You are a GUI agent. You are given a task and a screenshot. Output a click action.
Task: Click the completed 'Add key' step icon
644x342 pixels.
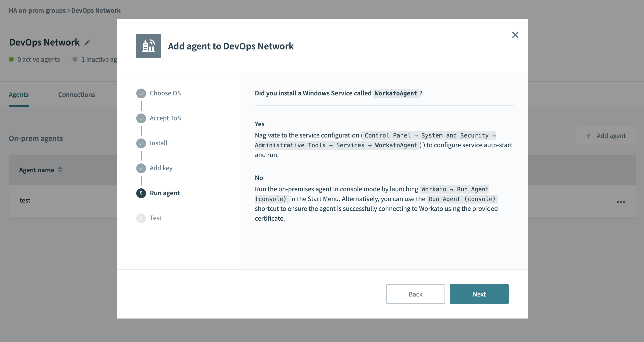[141, 168]
